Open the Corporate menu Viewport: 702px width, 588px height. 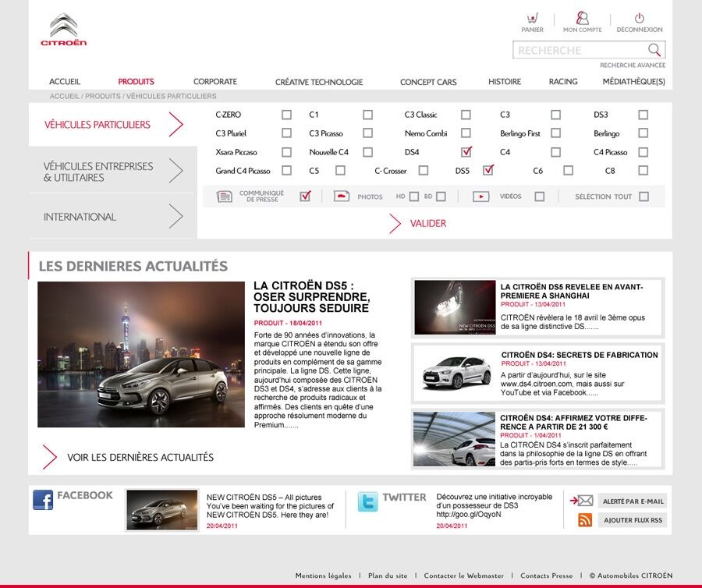click(215, 81)
